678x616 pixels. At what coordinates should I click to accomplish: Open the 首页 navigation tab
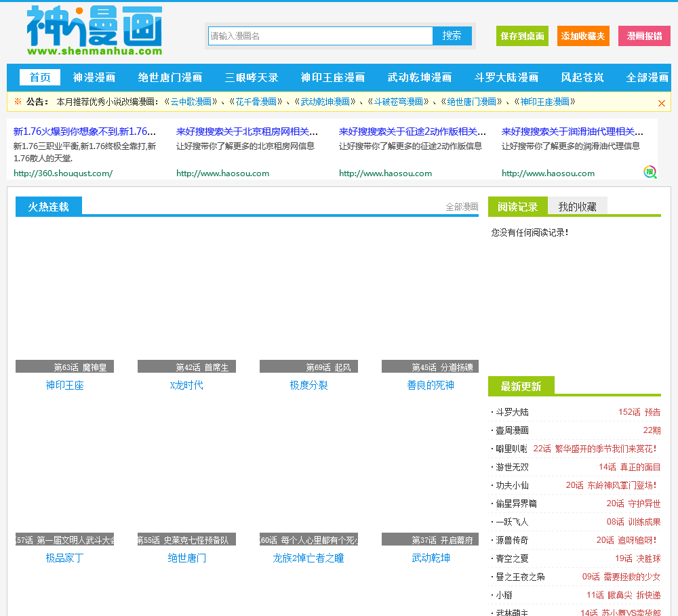pyautogui.click(x=40, y=77)
